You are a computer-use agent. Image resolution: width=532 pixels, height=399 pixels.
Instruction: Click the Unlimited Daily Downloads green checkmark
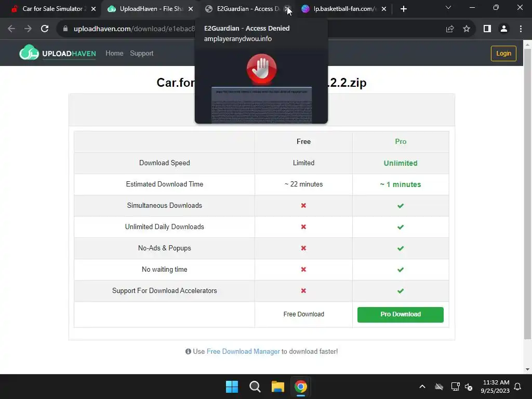pos(401,227)
